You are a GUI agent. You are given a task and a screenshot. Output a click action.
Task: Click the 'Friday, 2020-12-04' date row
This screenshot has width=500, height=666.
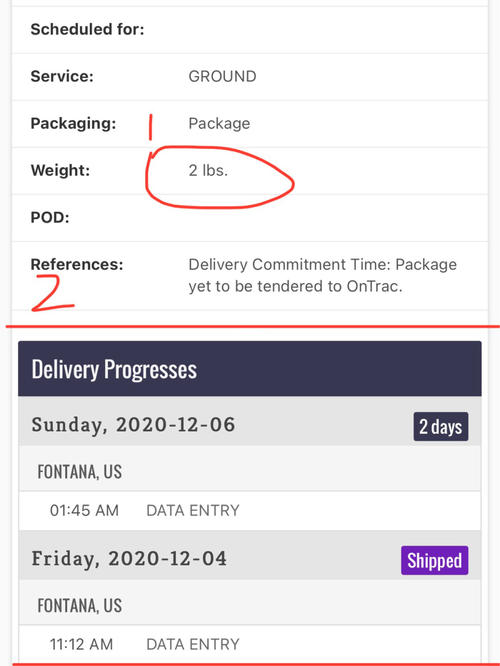tap(250, 556)
